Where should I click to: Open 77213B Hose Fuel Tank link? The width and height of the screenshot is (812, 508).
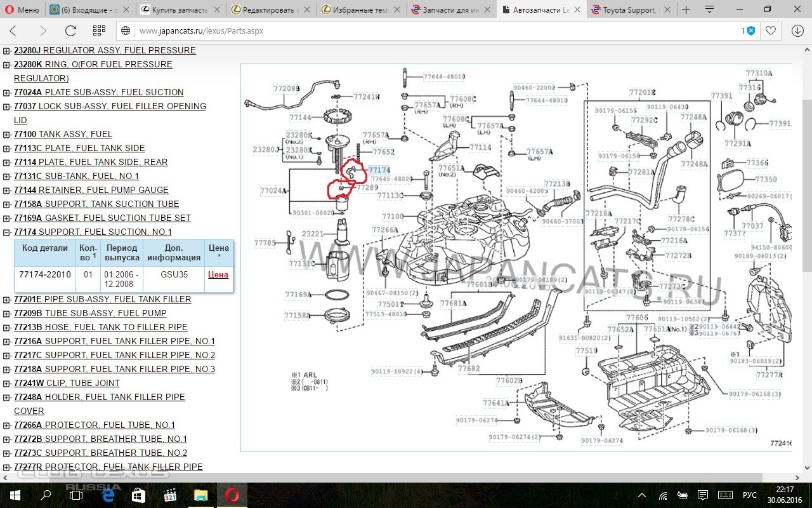tap(101, 327)
